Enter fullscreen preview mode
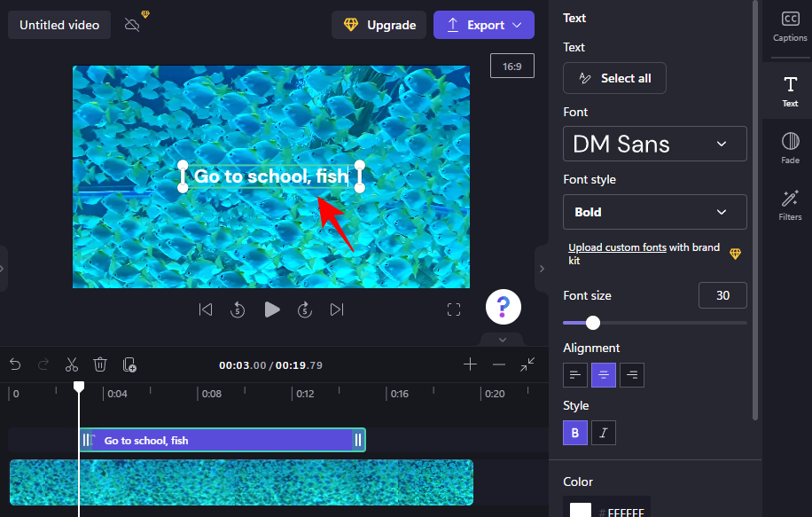The width and height of the screenshot is (812, 517). [454, 309]
